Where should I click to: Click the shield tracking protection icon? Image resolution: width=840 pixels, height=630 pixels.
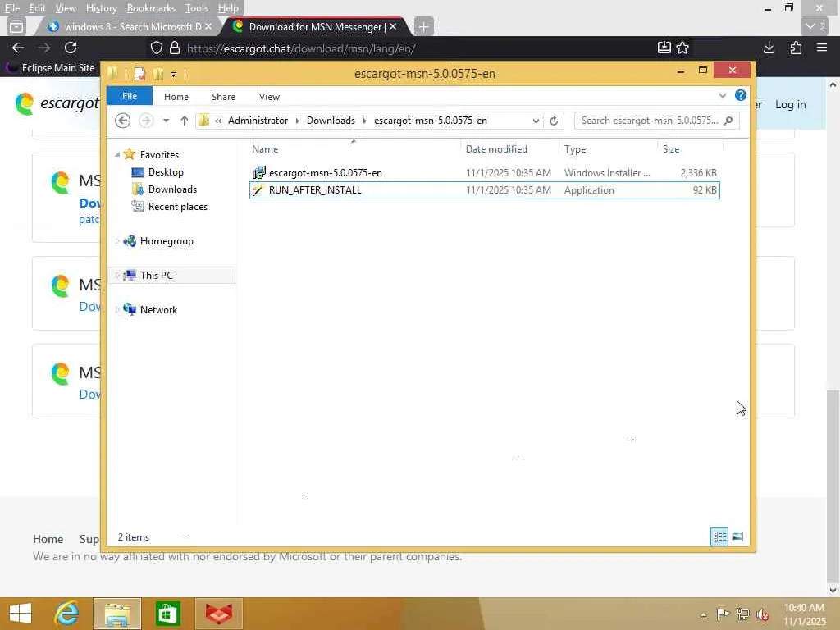pos(157,48)
